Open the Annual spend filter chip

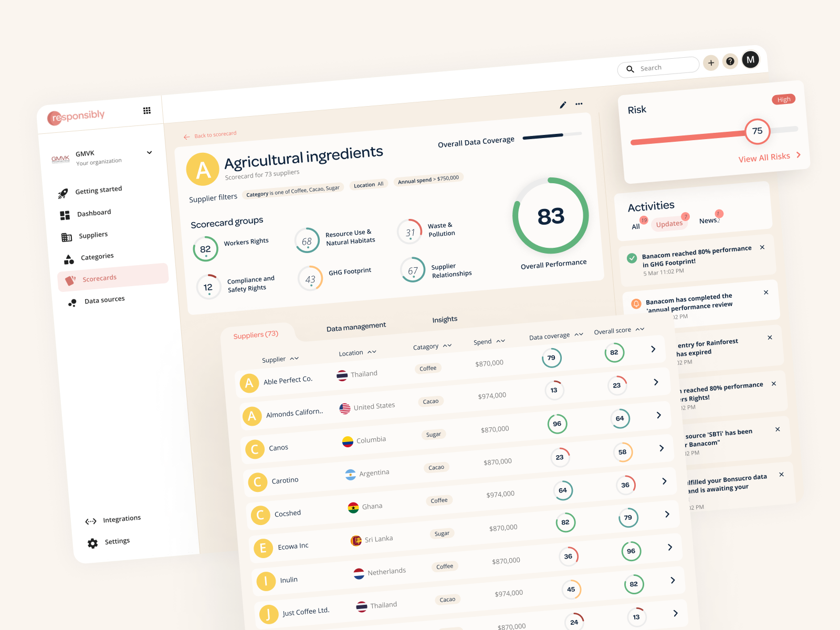(x=428, y=180)
